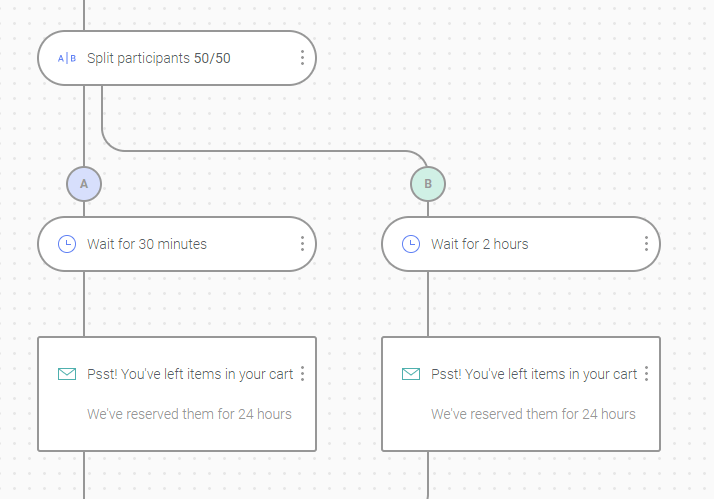Select the Wait for 2 hours step

pyautogui.click(x=521, y=244)
